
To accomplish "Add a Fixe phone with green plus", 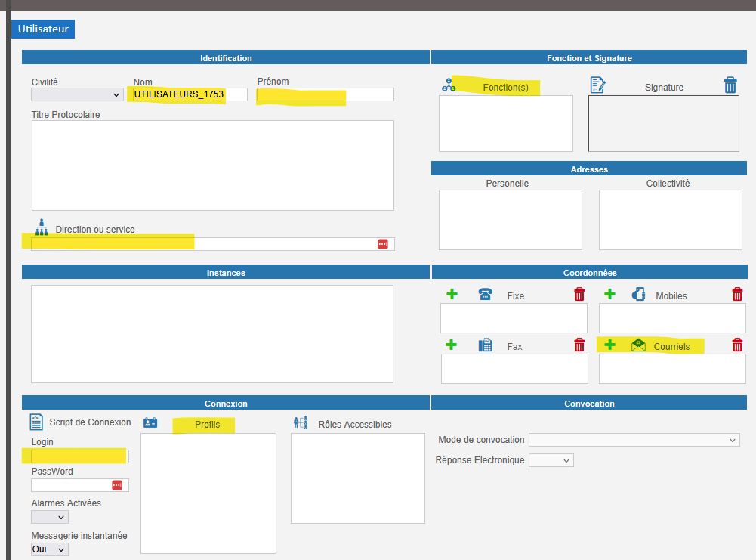I will tap(452, 295).
